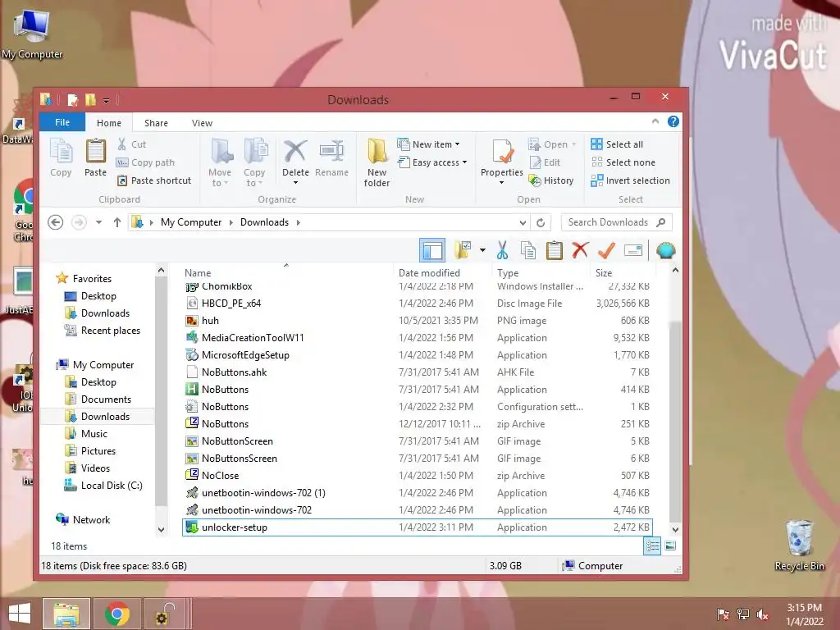Image resolution: width=840 pixels, height=630 pixels.
Task: Open the Move to dropdown
Action: (220, 162)
